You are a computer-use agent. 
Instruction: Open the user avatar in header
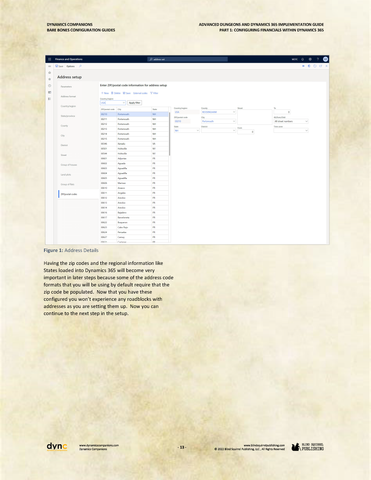coord(325,59)
